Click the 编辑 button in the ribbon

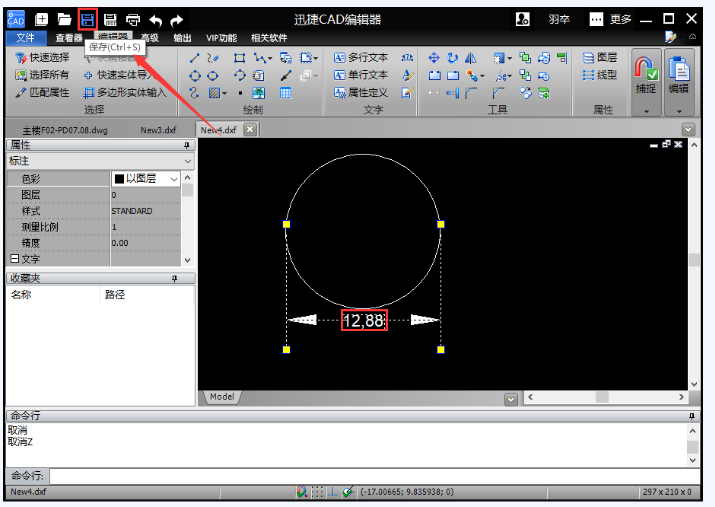679,75
